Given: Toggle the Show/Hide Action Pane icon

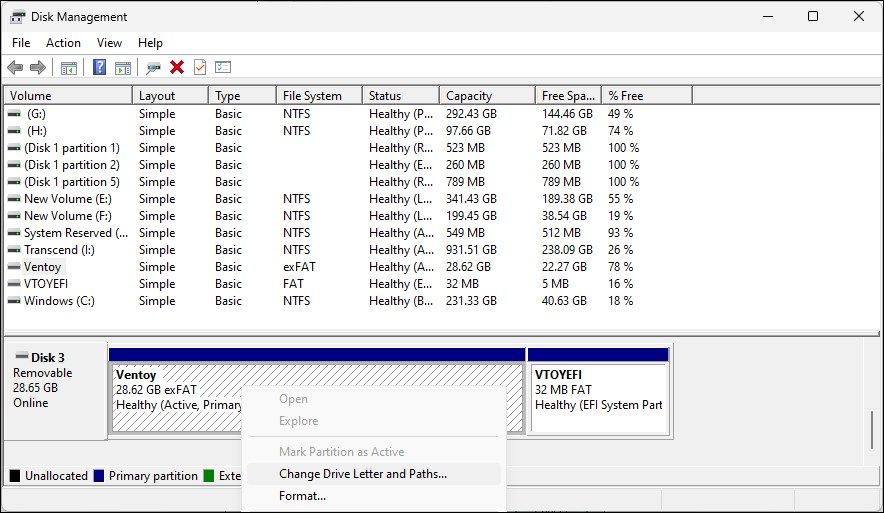Looking at the screenshot, I should 123,67.
